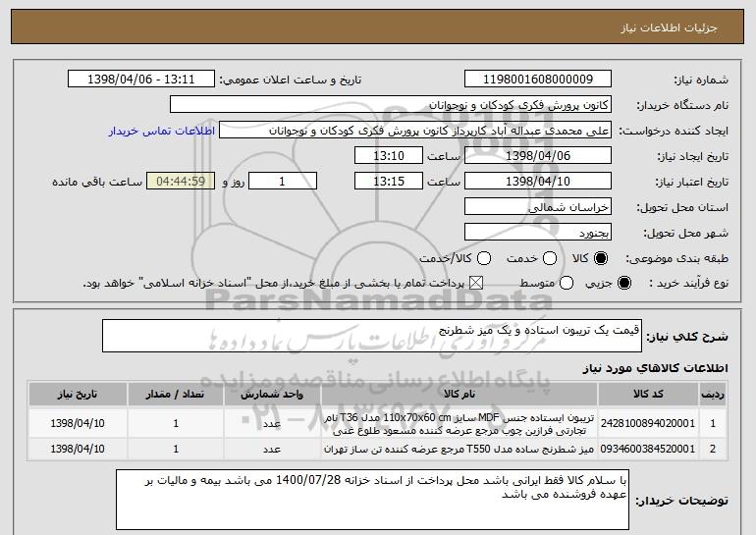Click the quantity cell of the MDF tribune row

click(176, 424)
